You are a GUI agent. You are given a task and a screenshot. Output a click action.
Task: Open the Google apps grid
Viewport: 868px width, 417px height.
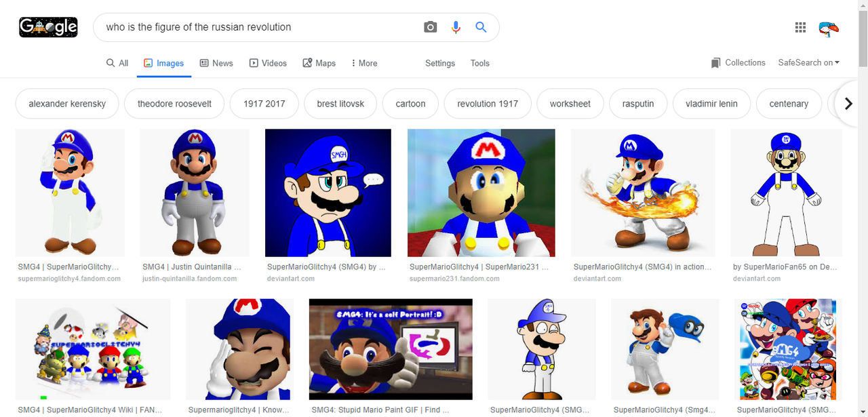click(800, 27)
